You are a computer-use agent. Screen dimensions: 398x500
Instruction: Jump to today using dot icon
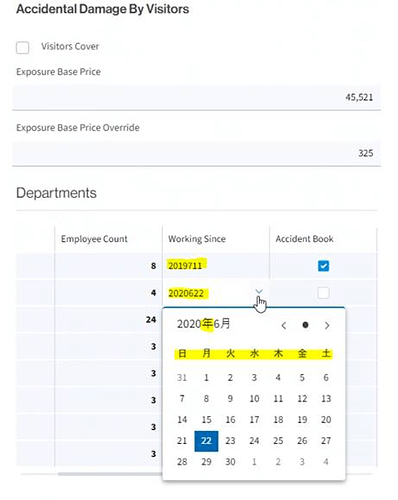click(x=305, y=325)
